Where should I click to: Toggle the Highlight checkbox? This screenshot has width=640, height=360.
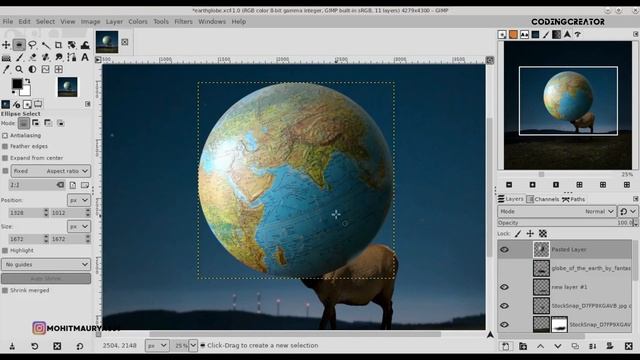[5, 250]
